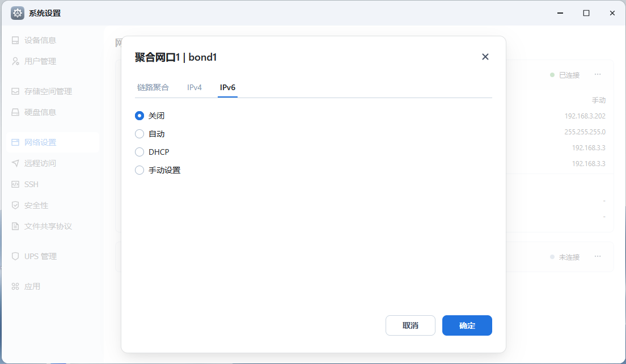Click the subnet mask 255.255.255.0
626x364 pixels.
click(x=585, y=132)
